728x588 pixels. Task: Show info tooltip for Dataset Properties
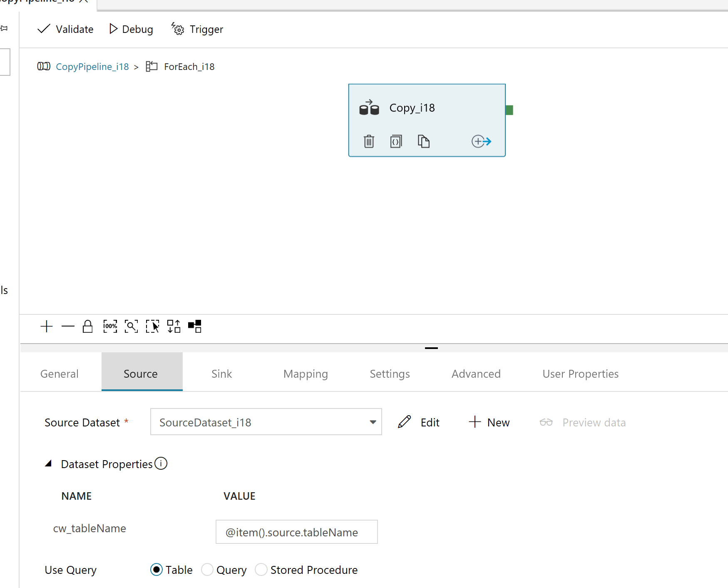pos(161,463)
